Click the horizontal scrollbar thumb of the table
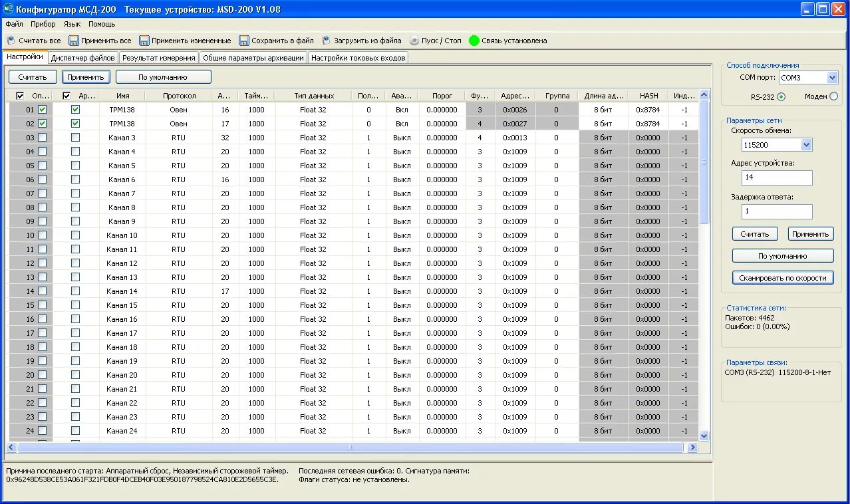Image resolution: width=850 pixels, height=504 pixels. coord(350,447)
